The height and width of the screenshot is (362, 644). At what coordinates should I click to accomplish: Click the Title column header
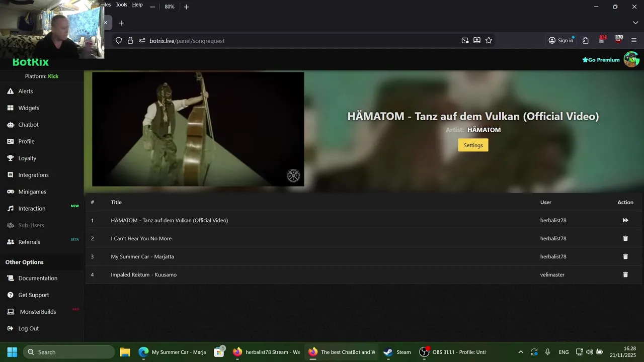tap(116, 202)
